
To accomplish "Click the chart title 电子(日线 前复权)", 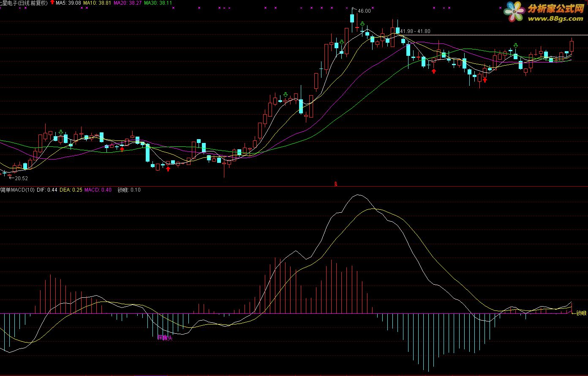I will [24, 3].
